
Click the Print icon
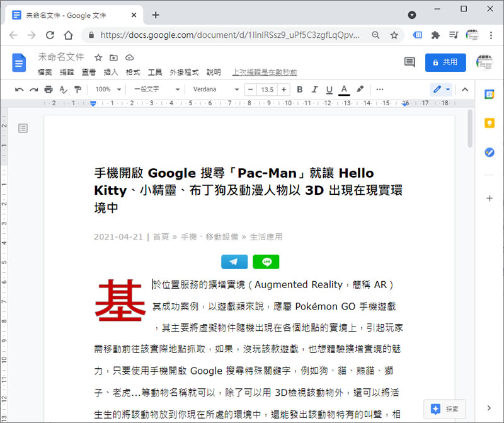click(49, 90)
